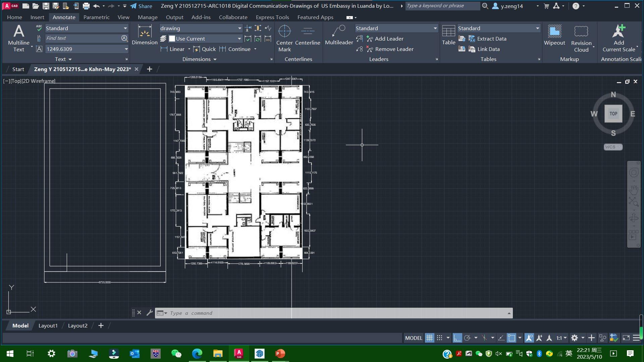Click the Extract Data button
This screenshot has width=644, height=362.
coord(491,39)
